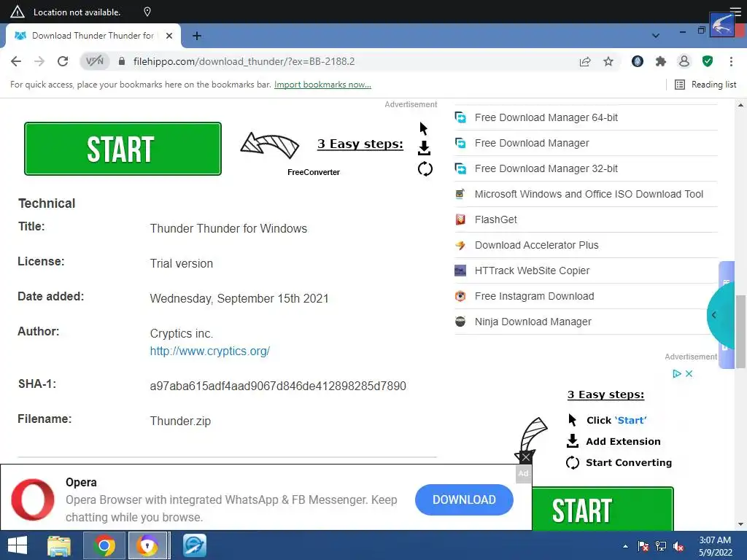This screenshot has height=560, width=747.
Task: Open Chrome three-dot menu
Action: 731,61
